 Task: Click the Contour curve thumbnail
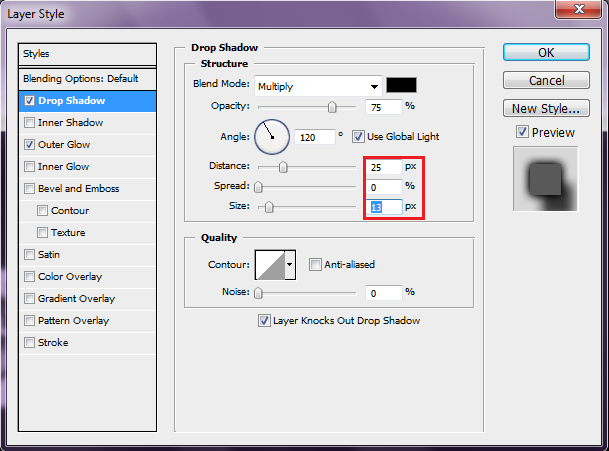pos(270,265)
